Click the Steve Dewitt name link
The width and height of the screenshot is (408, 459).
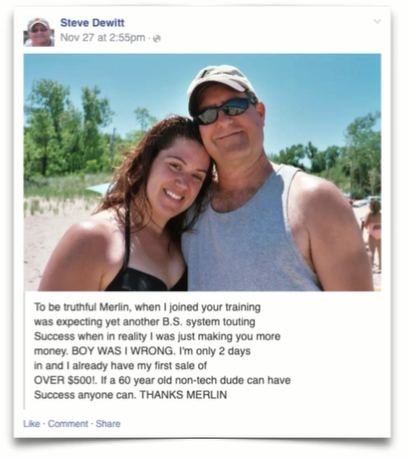92,23
